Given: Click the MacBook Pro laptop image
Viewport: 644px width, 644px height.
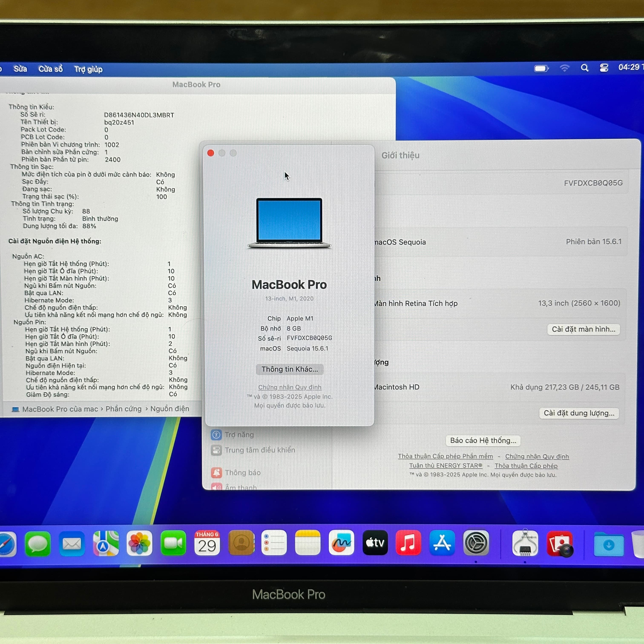Looking at the screenshot, I should (x=289, y=223).
